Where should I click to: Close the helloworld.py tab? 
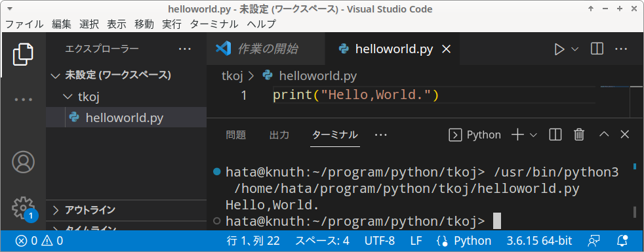pos(446,49)
